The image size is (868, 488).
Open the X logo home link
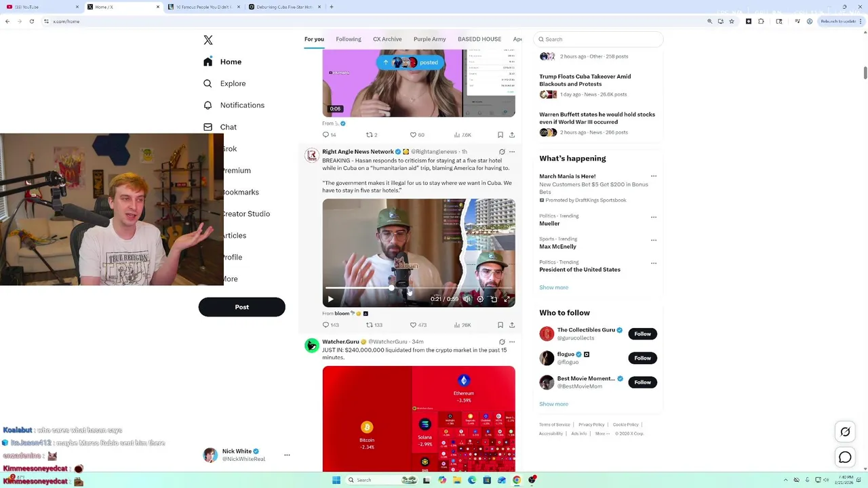(208, 40)
